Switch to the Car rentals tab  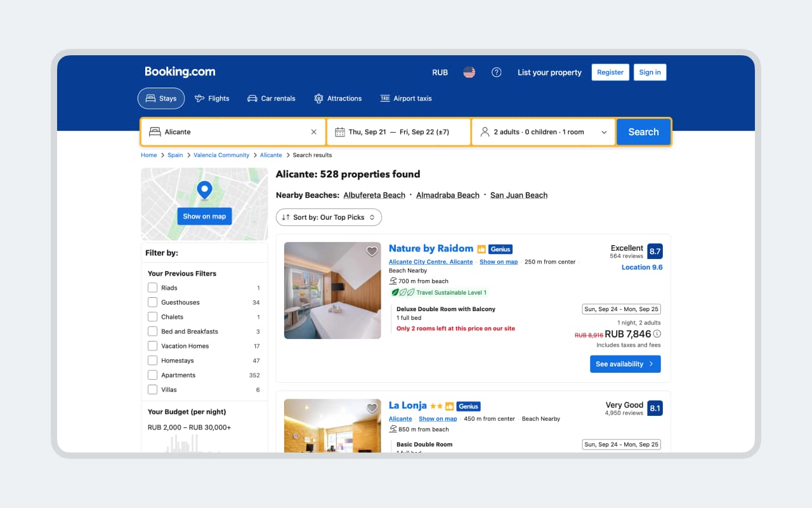[272, 98]
